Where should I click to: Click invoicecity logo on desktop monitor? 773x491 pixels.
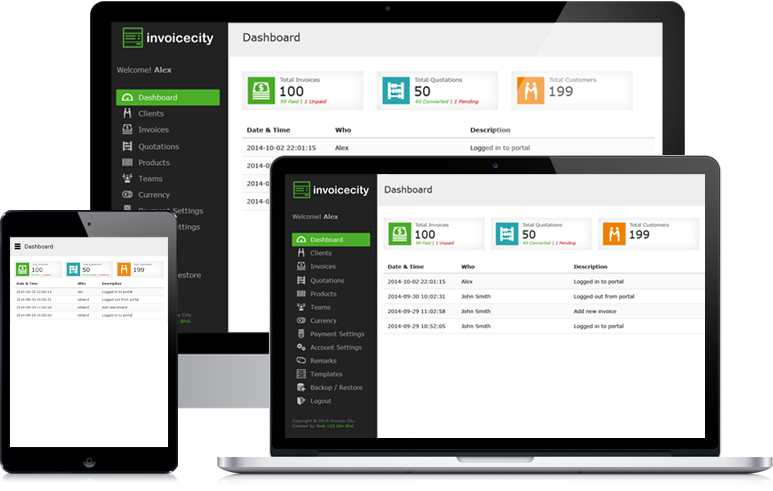168,37
